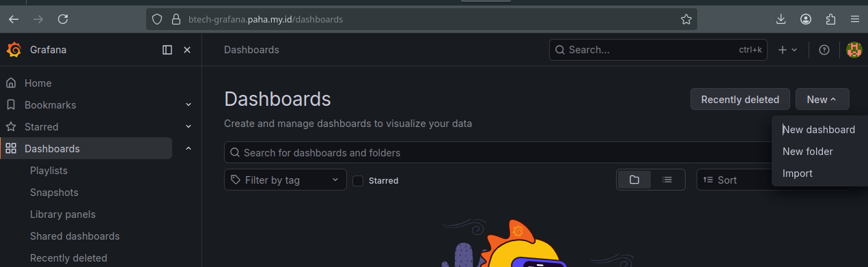This screenshot has height=267, width=868.
Task: Click Dashboards breadcrumb at top
Action: click(251, 50)
